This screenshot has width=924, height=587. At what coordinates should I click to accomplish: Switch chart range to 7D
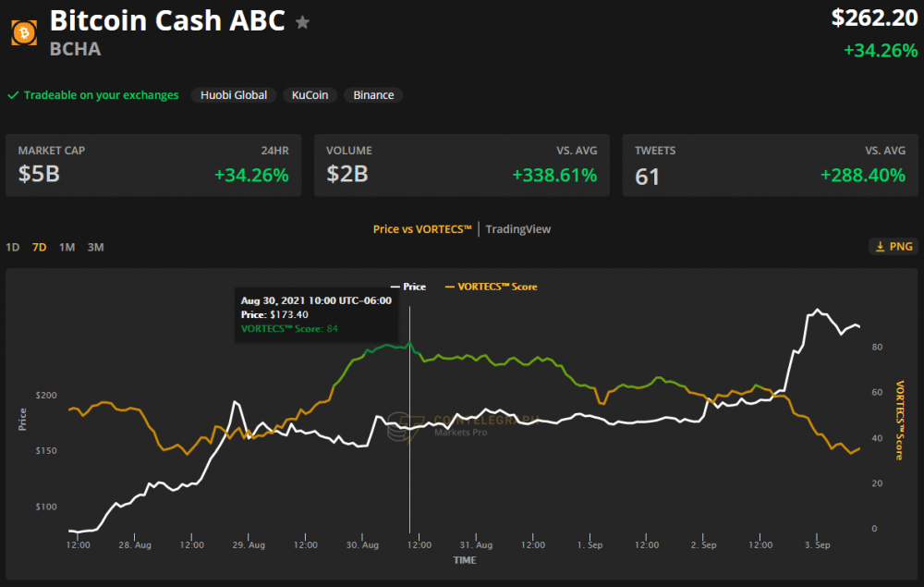pyautogui.click(x=40, y=247)
